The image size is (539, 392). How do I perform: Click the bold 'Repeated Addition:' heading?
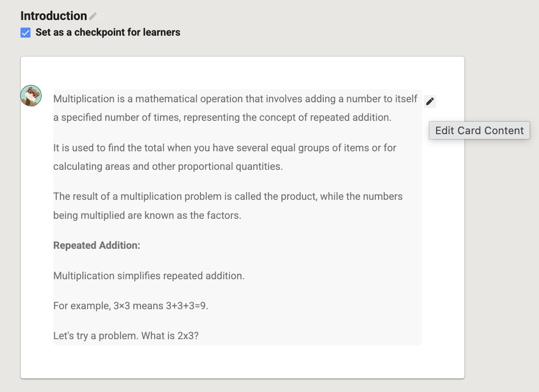(x=97, y=245)
